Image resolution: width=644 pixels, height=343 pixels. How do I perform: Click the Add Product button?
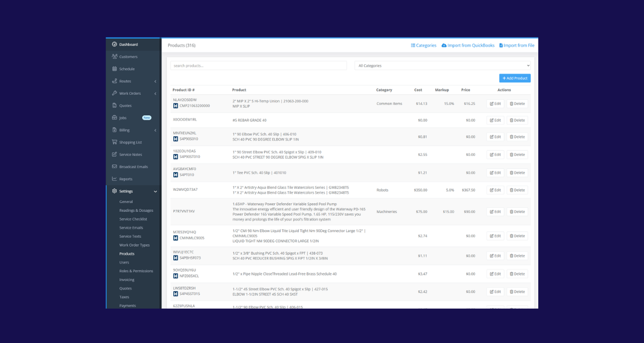[515, 78]
